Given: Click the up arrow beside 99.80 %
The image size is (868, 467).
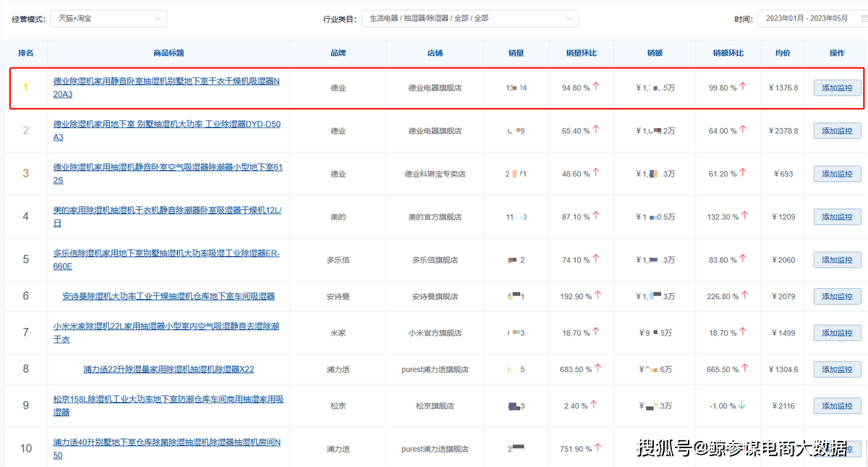Looking at the screenshot, I should click(744, 87).
